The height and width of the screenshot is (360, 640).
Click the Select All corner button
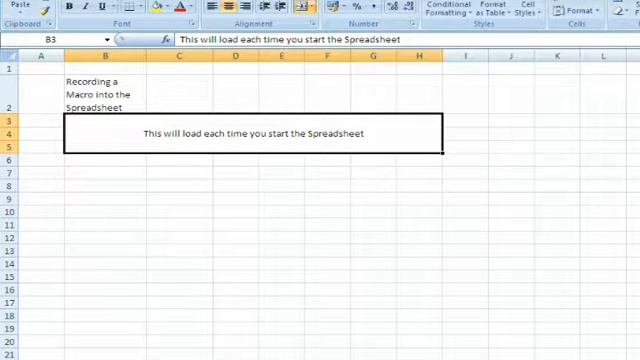pyautogui.click(x=9, y=56)
